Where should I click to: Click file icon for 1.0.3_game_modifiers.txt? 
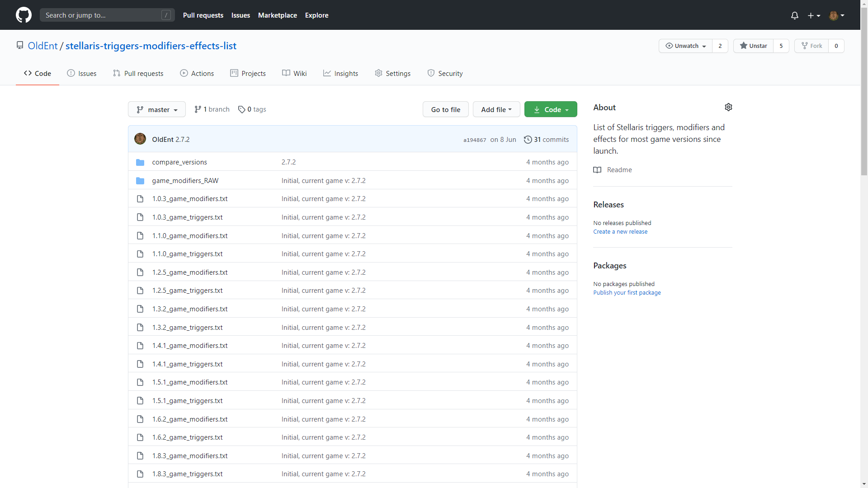(140, 199)
